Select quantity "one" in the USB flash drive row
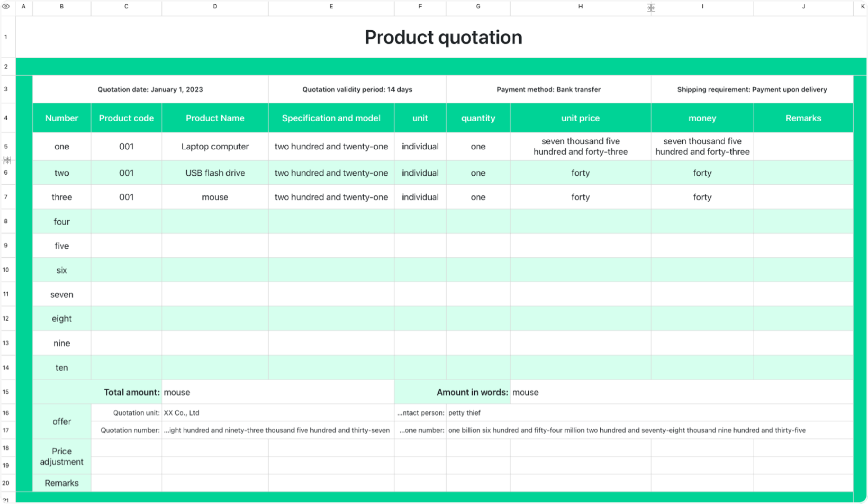This screenshot has width=868, height=504. click(x=478, y=173)
